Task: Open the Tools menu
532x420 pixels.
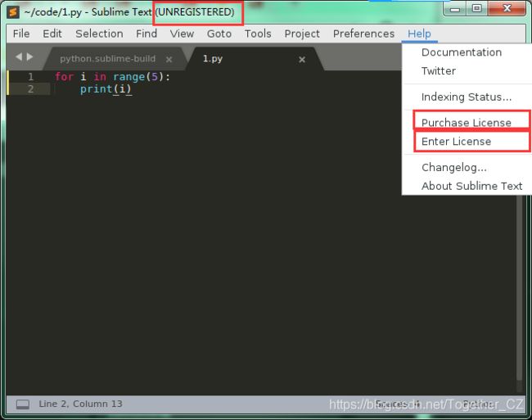Action: click(258, 34)
